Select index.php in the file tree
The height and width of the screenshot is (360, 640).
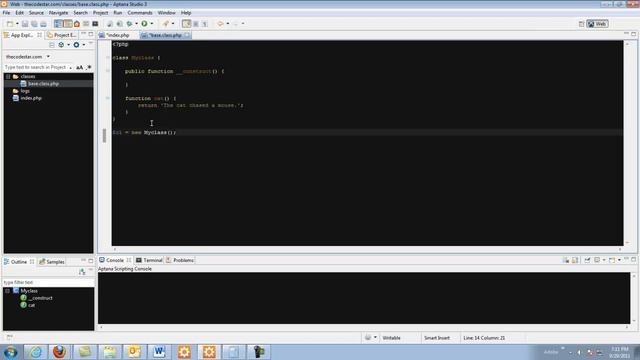coord(31,98)
